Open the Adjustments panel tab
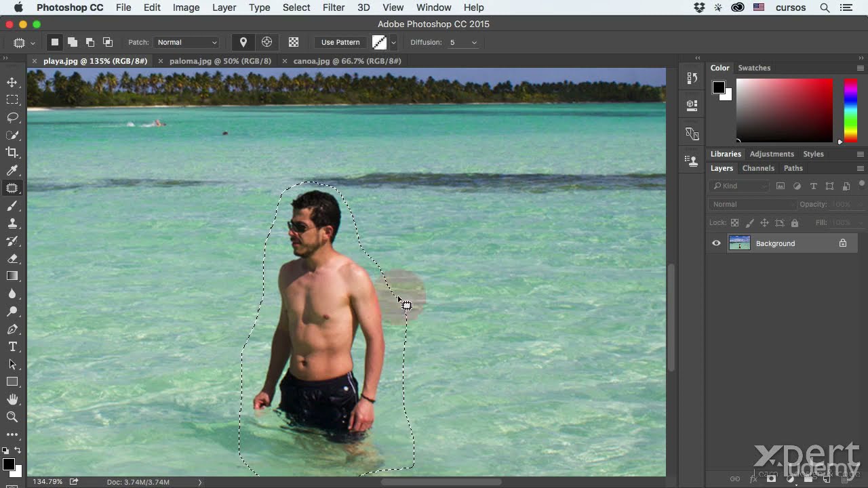 (x=772, y=154)
